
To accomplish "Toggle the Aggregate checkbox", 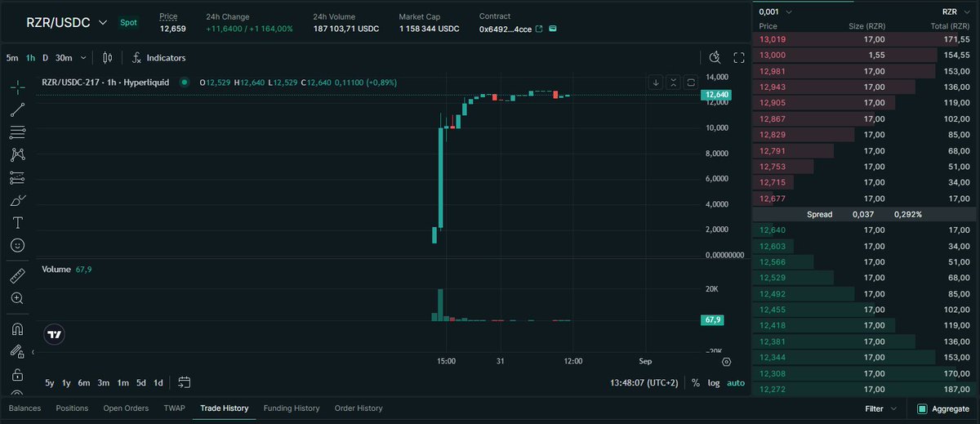I will pos(922,408).
